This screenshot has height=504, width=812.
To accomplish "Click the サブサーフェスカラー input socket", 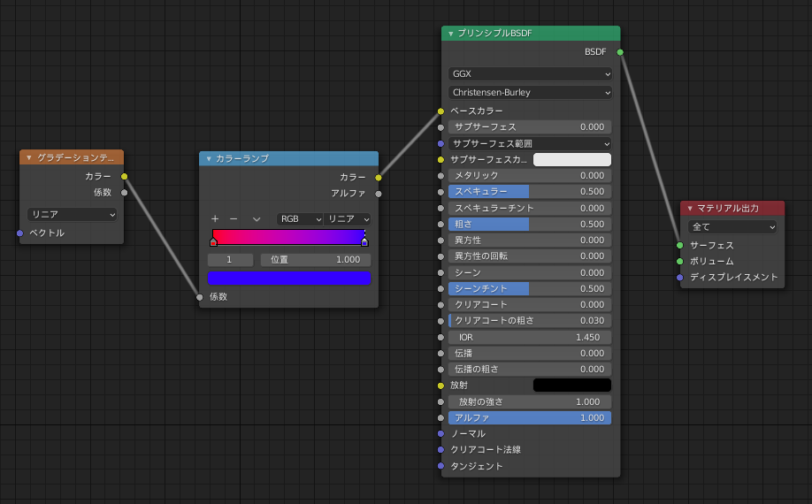I will click(440, 160).
